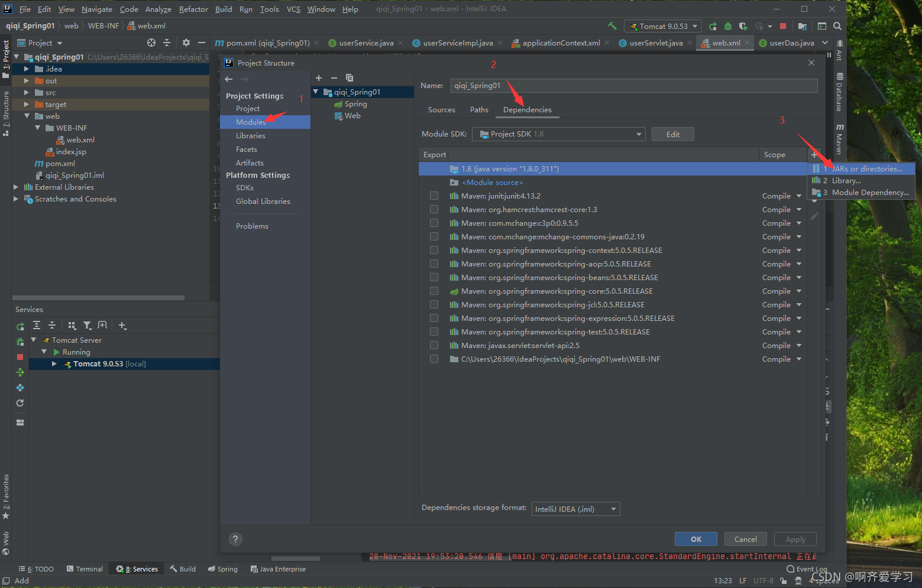Check the spring-core:5.0.5.RELEASE dependency checkbox

[x=433, y=291]
